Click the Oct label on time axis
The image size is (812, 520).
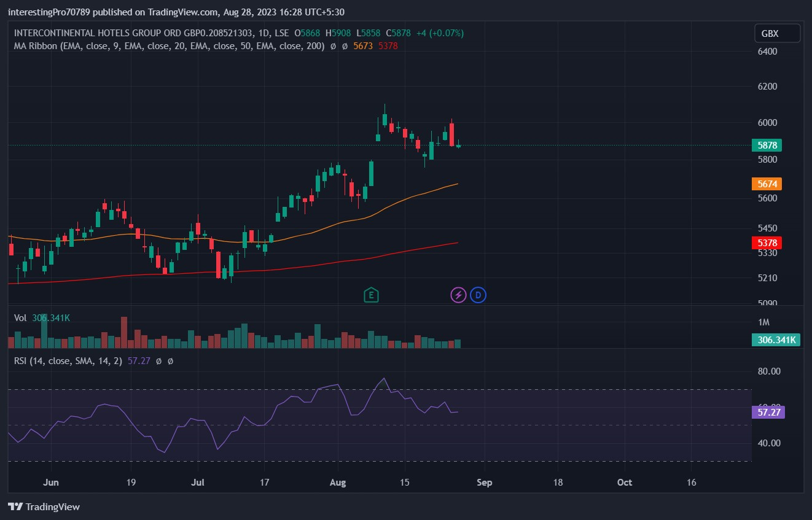[x=625, y=483]
